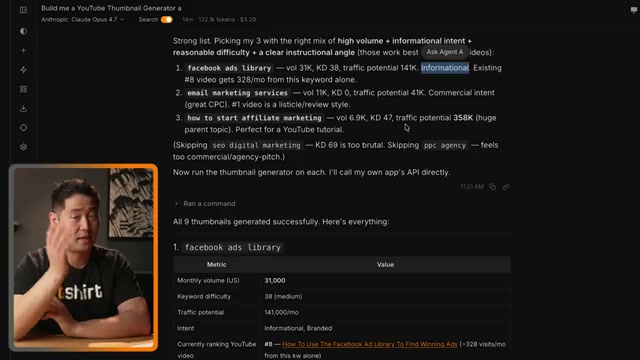
Task: Click the 'seo digital marketing' code term
Action: pyautogui.click(x=256, y=145)
